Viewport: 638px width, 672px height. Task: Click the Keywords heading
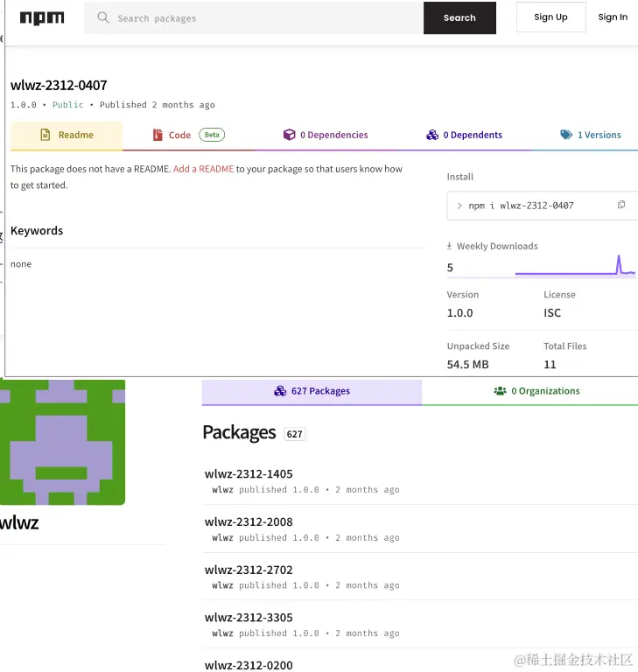[x=37, y=231]
